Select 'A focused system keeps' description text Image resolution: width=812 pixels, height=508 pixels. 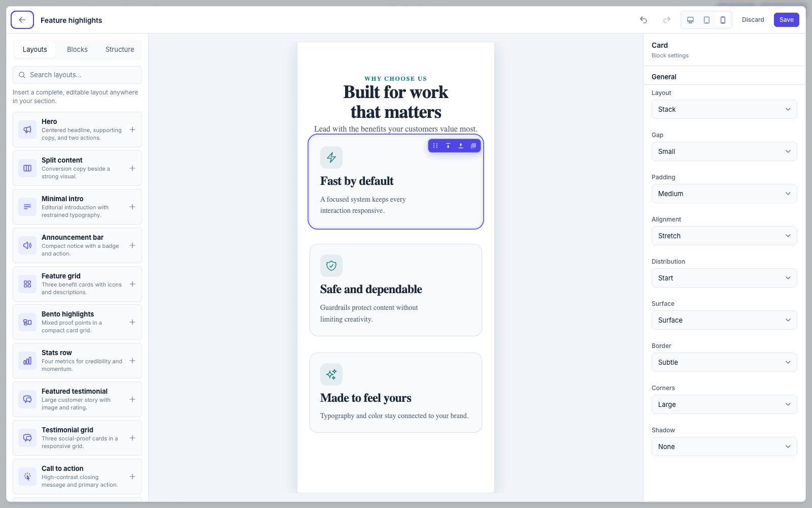pyautogui.click(x=363, y=205)
